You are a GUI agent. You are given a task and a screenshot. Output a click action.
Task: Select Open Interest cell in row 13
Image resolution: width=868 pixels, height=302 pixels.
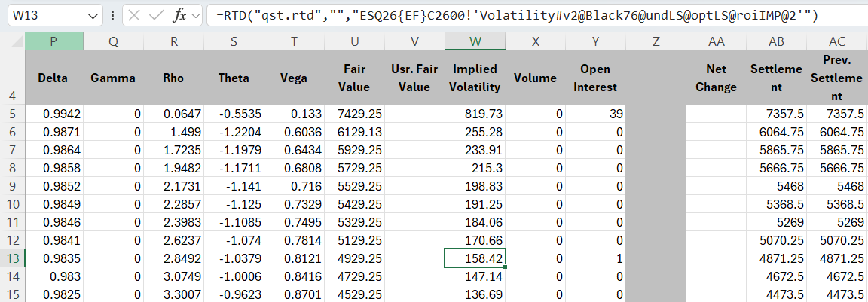click(596, 258)
